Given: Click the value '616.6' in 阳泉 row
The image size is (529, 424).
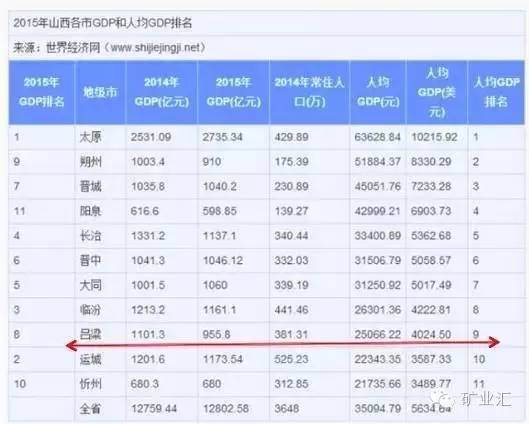Looking at the screenshot, I should (145, 211).
